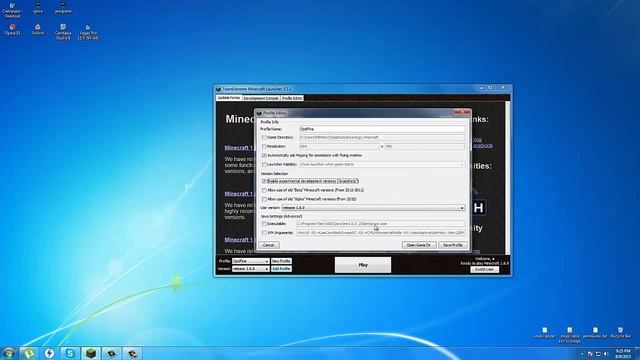Viewport: 640px width, 360px height.
Task: Open the Launcher Visibility dropdown
Action: (x=382, y=164)
